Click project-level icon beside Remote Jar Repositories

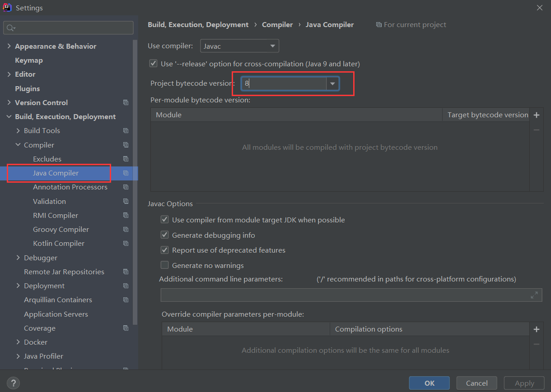(126, 272)
